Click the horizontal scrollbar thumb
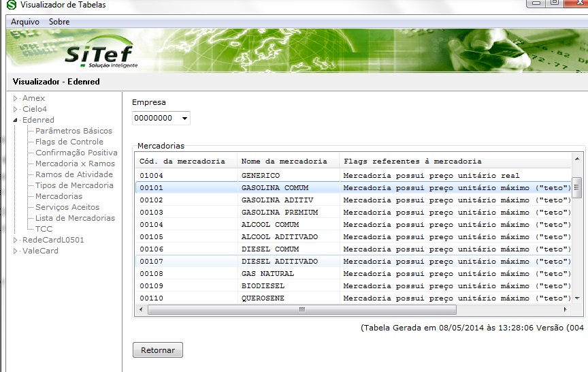588x372 pixels. click(x=302, y=310)
